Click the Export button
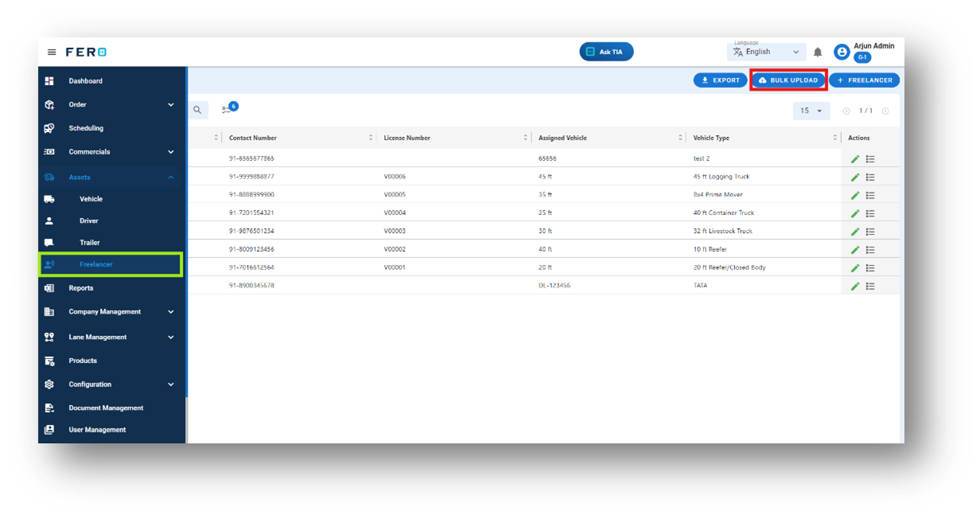Screen dimensions: 980x519 (720, 80)
